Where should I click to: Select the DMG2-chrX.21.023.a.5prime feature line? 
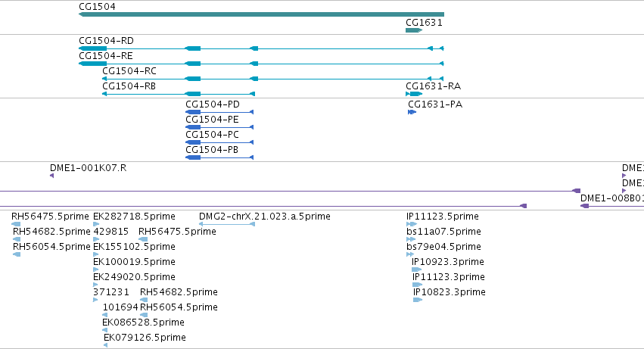point(227,224)
